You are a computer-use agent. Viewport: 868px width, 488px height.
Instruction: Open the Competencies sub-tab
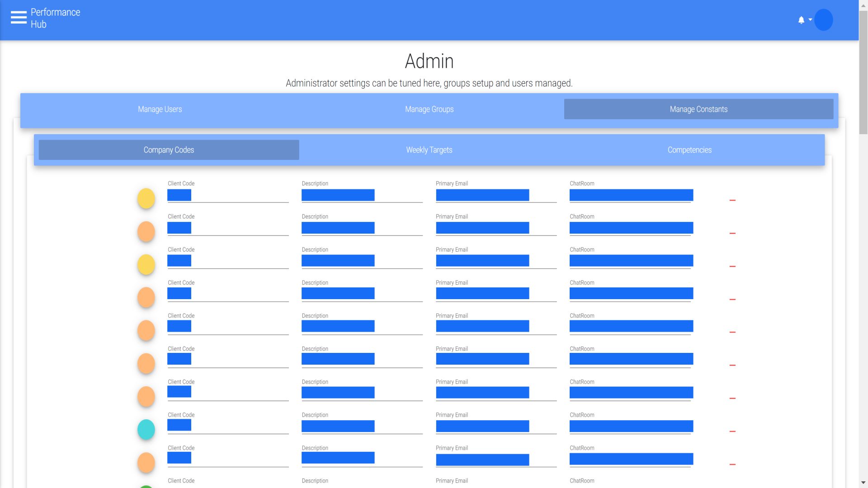click(689, 150)
